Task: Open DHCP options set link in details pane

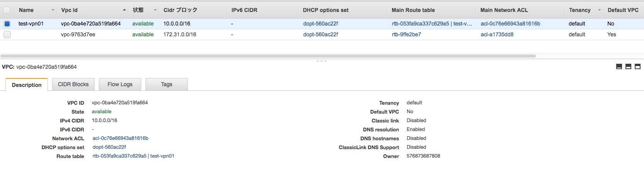Action: coord(109,147)
